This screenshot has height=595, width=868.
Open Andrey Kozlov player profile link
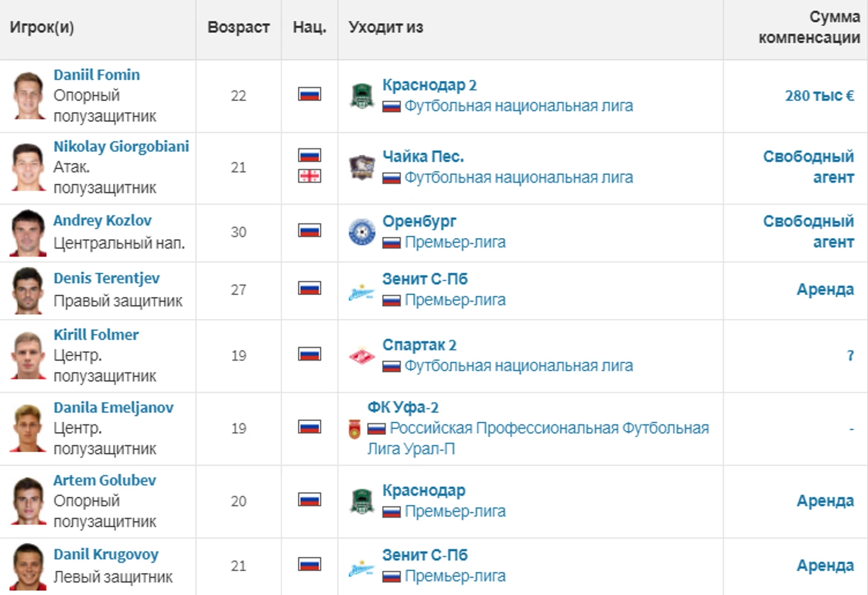point(102,221)
